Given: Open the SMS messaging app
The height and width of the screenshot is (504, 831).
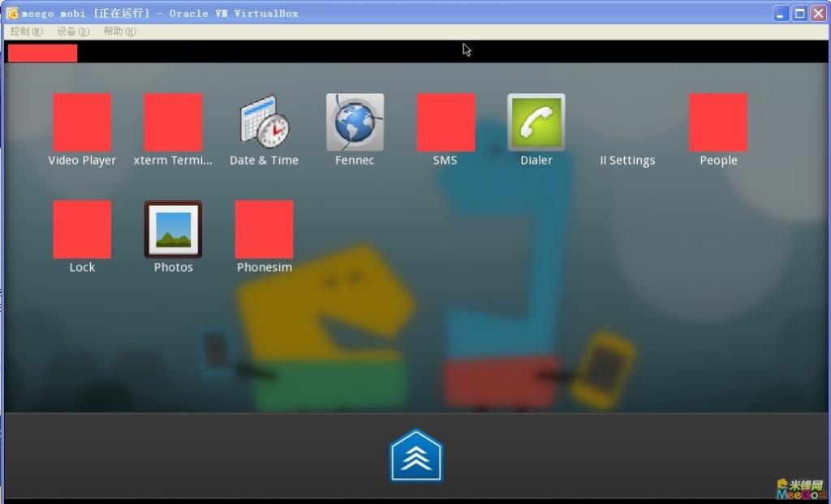Looking at the screenshot, I should pyautogui.click(x=445, y=120).
